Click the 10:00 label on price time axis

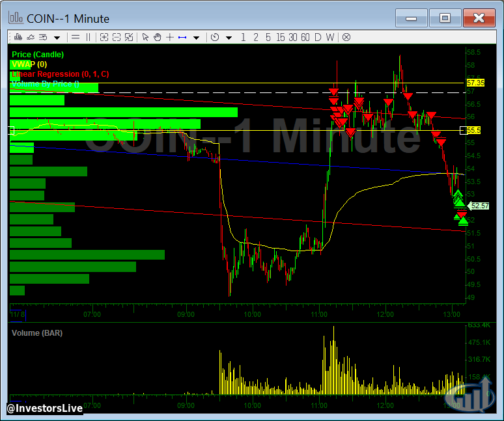(252, 314)
